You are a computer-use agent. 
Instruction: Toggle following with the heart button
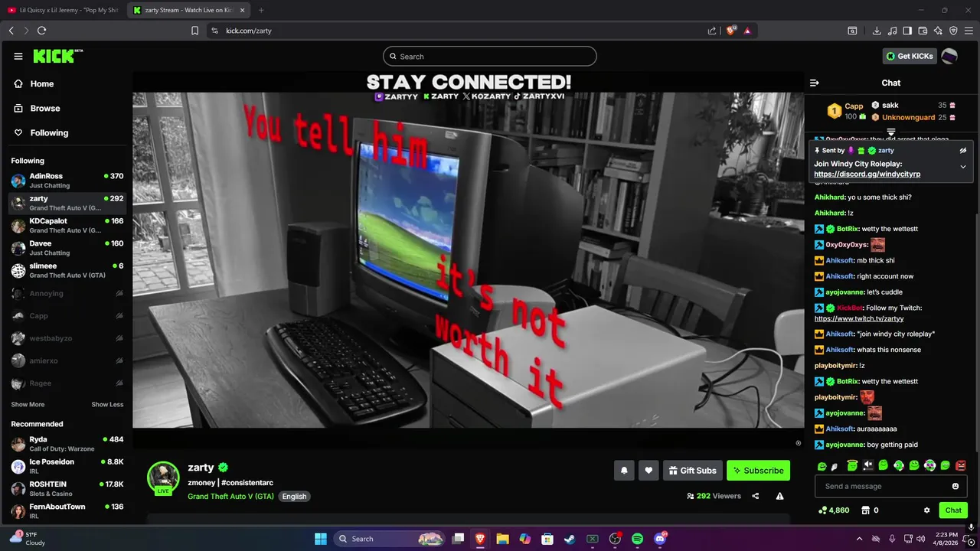pyautogui.click(x=648, y=471)
